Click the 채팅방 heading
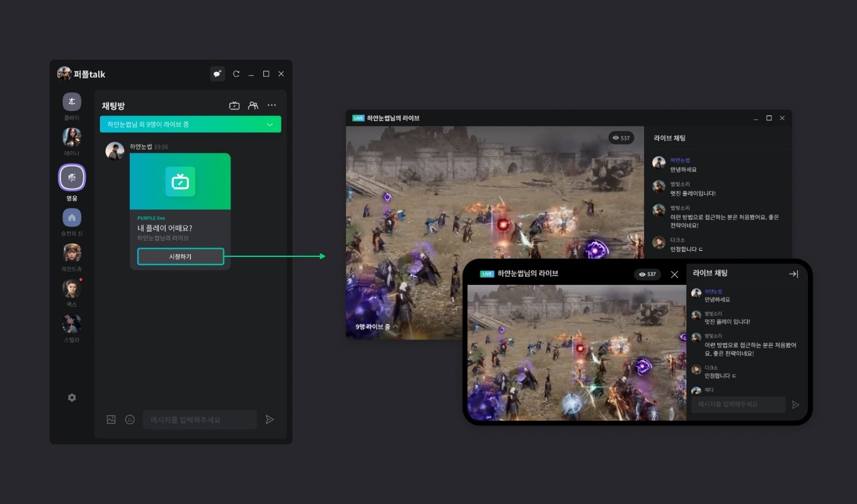The width and height of the screenshot is (857, 504). click(x=113, y=106)
